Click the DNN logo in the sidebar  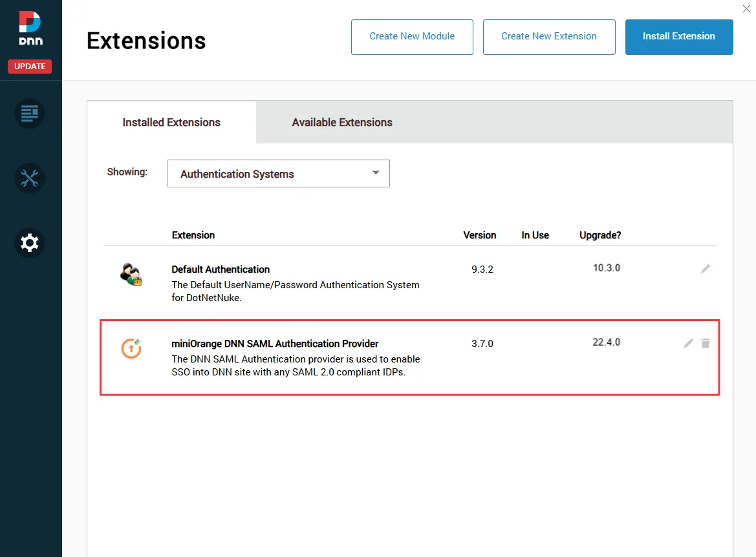(30, 28)
